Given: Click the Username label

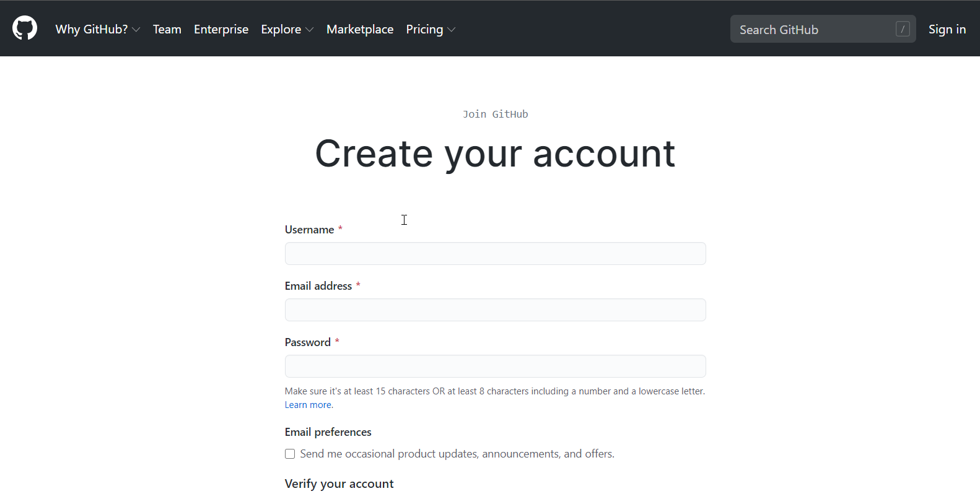Looking at the screenshot, I should 309,230.
